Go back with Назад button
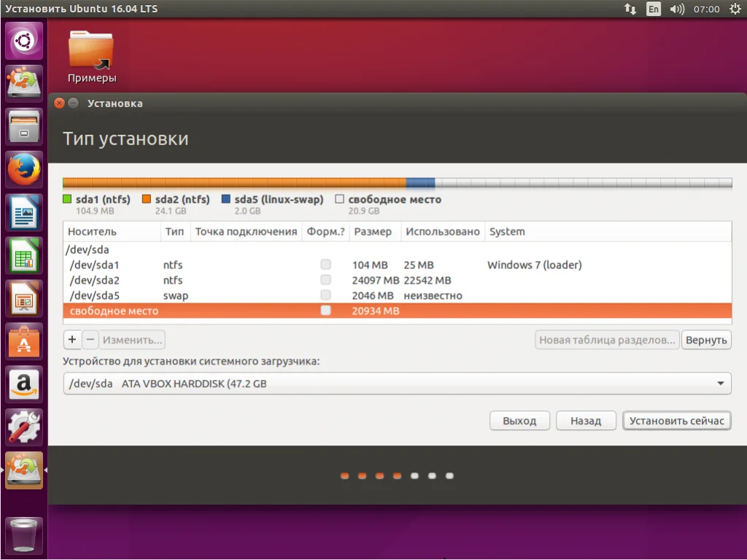This screenshot has width=747, height=560. pos(586,421)
